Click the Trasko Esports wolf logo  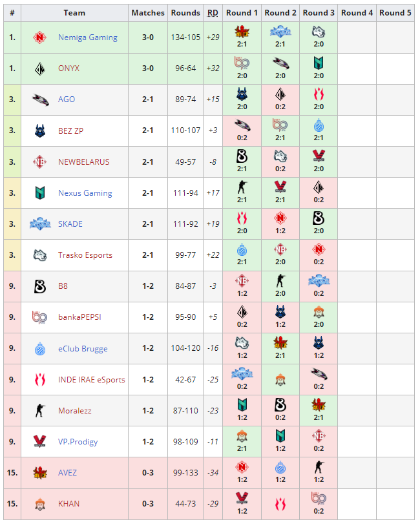coord(40,255)
